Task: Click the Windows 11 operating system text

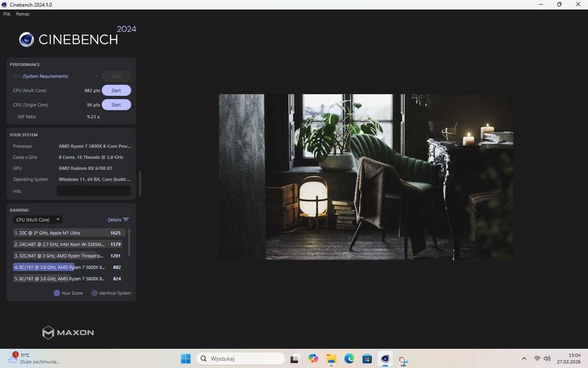Action: [x=95, y=179]
